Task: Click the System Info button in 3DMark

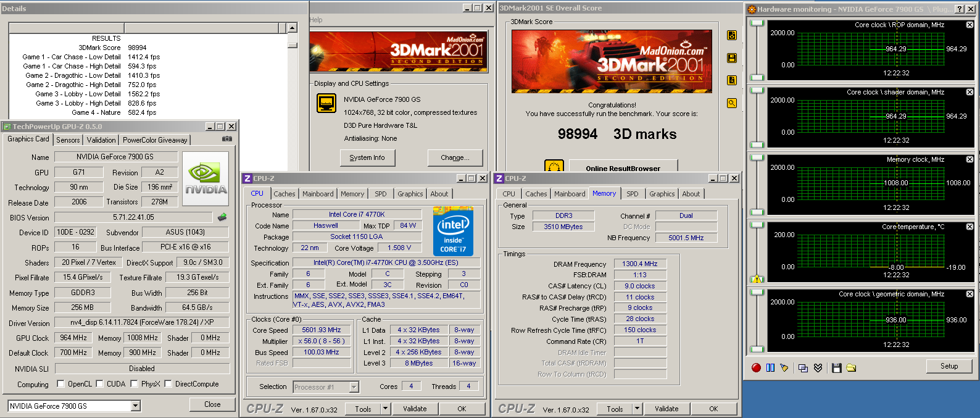Action: [x=367, y=157]
